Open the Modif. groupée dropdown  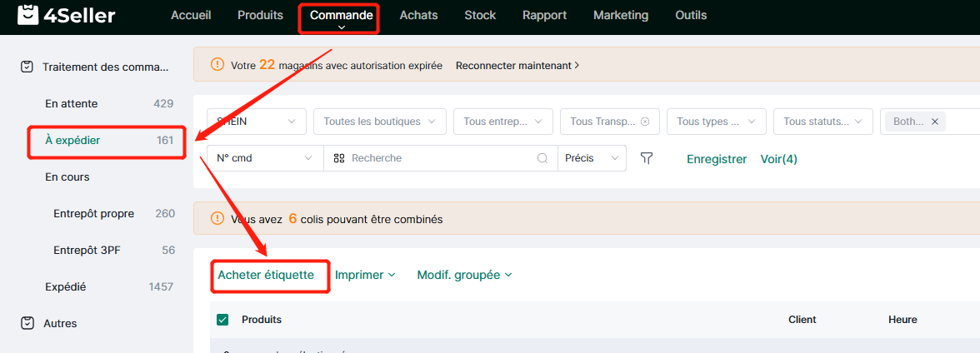coord(464,275)
